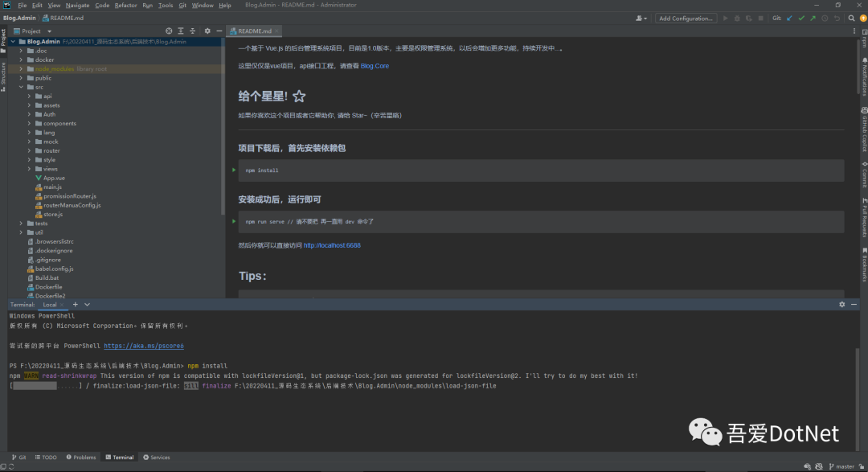Open Notifications side panel
This screenshot has height=472, width=868.
(x=864, y=76)
